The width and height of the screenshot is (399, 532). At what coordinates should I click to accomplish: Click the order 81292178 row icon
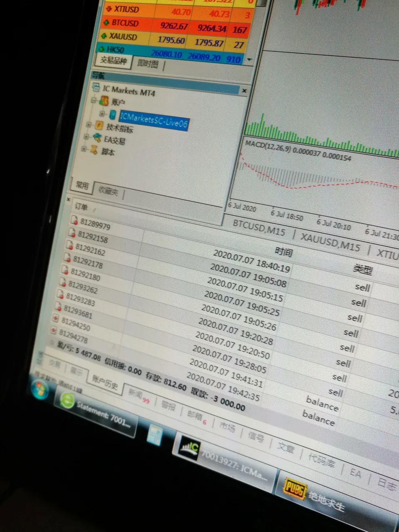[x=67, y=257]
